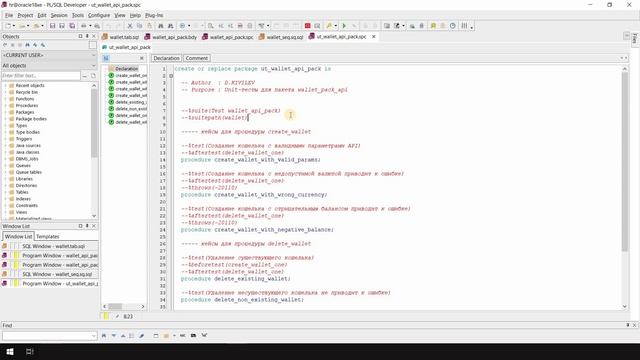The width and height of the screenshot is (640, 360).
Task: Click the New document icon in the toolbar
Action: coord(8,26)
